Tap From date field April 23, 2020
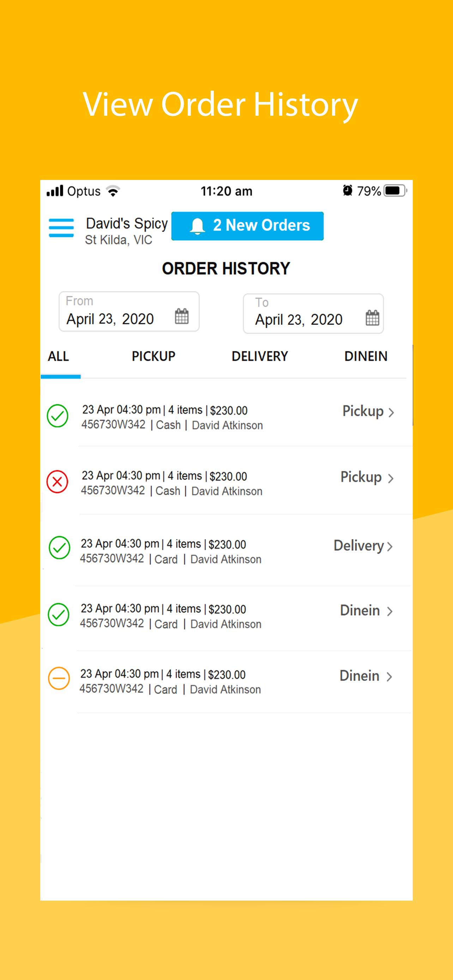The image size is (453, 980). tap(129, 311)
